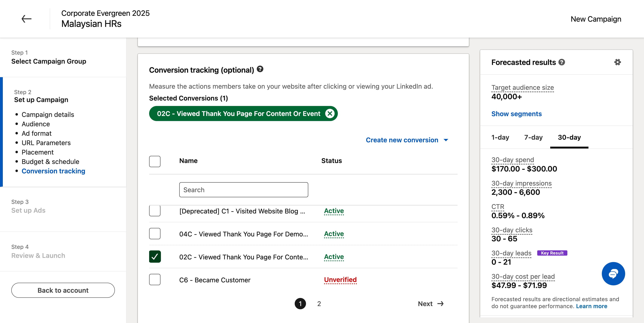Open the Learn more link
The height and width of the screenshot is (323, 644).
pos(591,306)
